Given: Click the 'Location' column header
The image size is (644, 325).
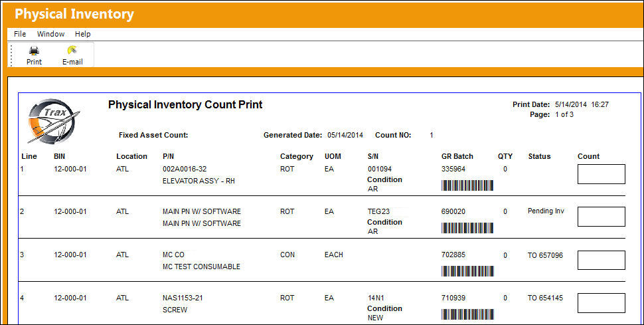Looking at the screenshot, I should pos(131,156).
